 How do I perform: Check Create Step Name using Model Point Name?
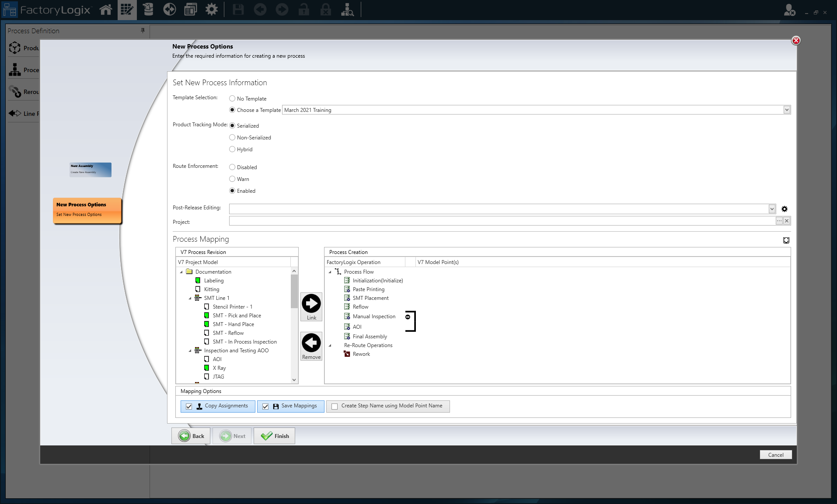click(335, 406)
